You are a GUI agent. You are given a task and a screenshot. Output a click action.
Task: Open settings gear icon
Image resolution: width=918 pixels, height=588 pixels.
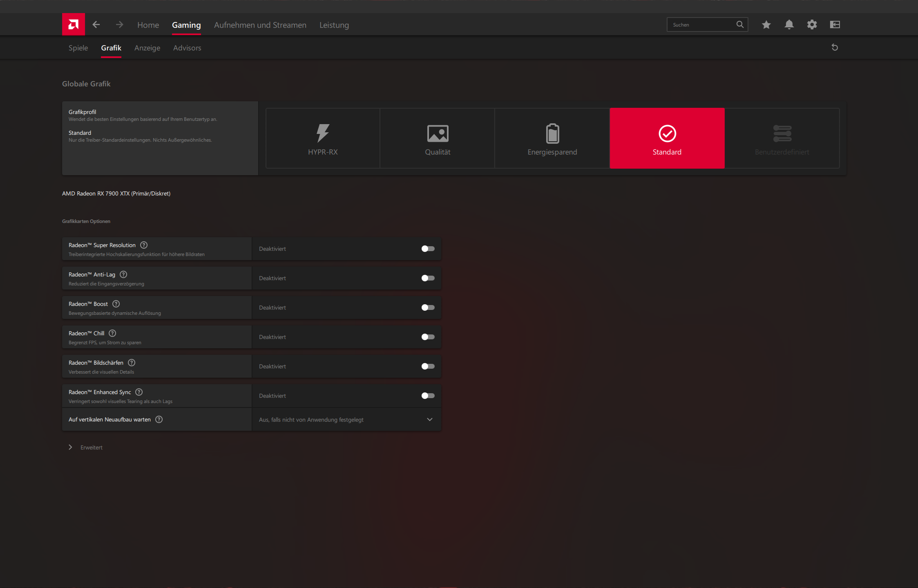point(812,24)
